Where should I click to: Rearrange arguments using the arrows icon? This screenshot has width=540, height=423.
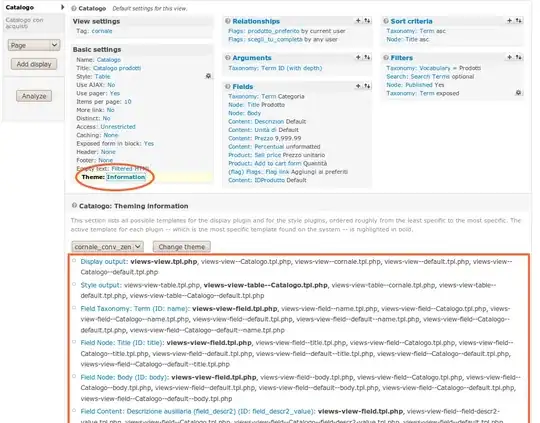[x=367, y=57]
